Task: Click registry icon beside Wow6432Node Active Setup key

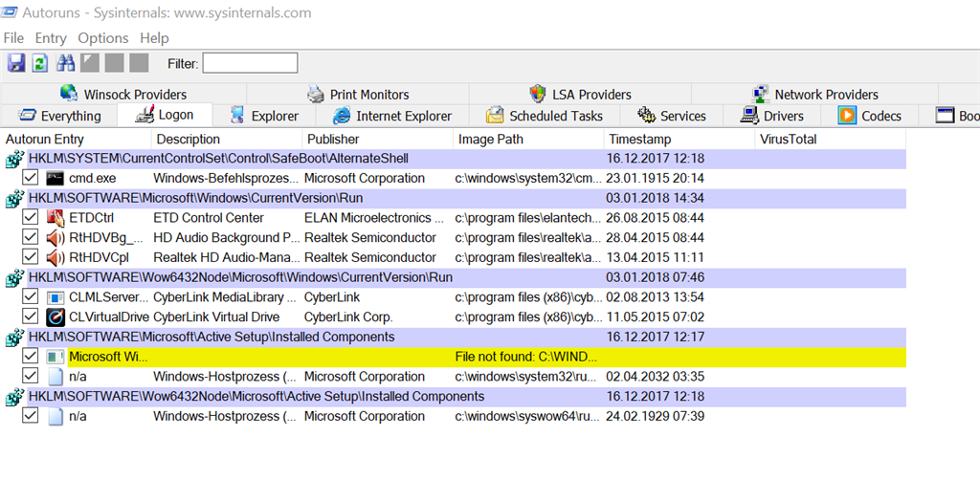Action: (14, 397)
